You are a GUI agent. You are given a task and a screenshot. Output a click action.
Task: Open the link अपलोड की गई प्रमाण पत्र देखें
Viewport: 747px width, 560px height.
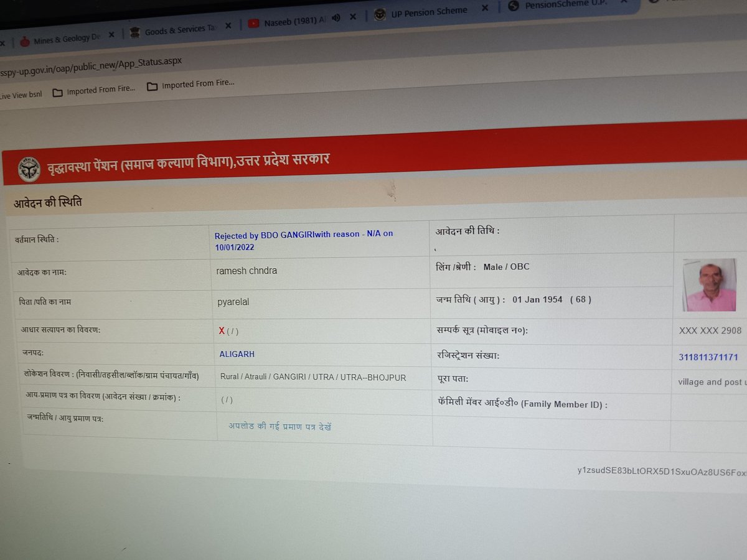coord(280,427)
